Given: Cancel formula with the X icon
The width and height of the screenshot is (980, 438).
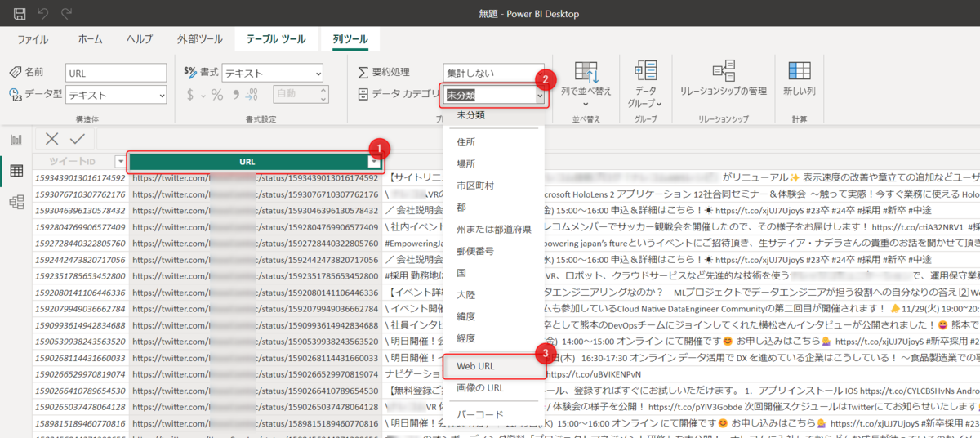Looking at the screenshot, I should pyautogui.click(x=52, y=140).
